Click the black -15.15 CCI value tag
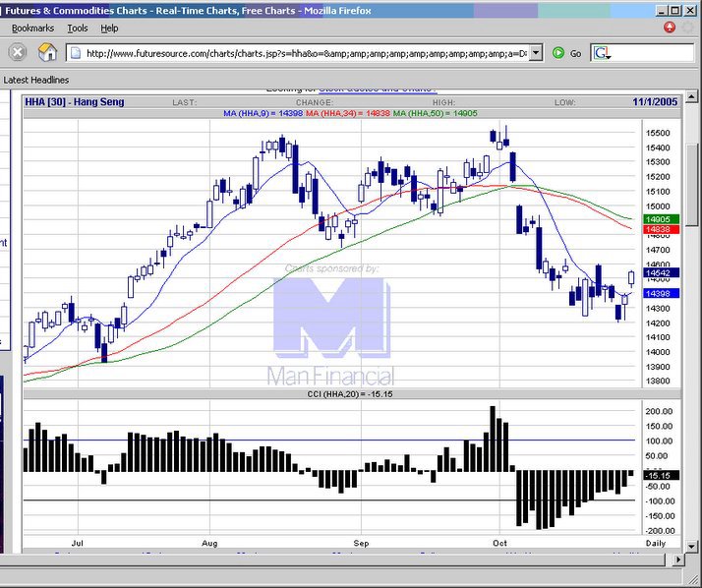The width and height of the screenshot is (702, 588). (x=662, y=475)
